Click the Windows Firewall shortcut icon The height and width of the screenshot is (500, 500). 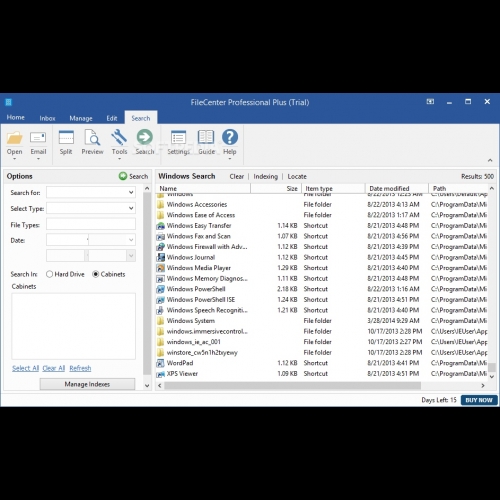pyautogui.click(x=161, y=247)
